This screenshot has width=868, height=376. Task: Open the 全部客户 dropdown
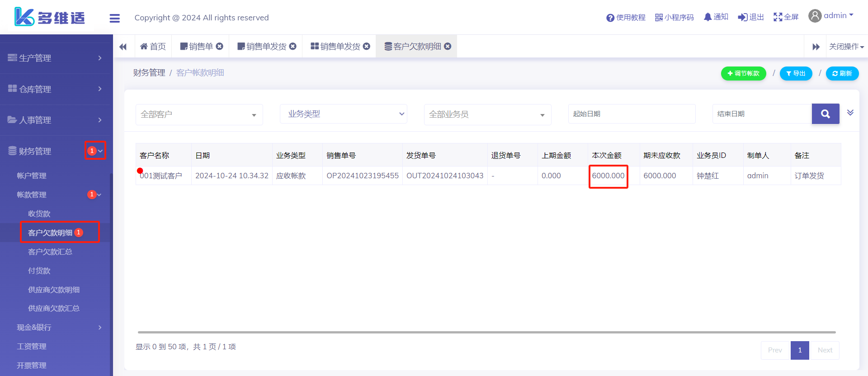point(199,114)
